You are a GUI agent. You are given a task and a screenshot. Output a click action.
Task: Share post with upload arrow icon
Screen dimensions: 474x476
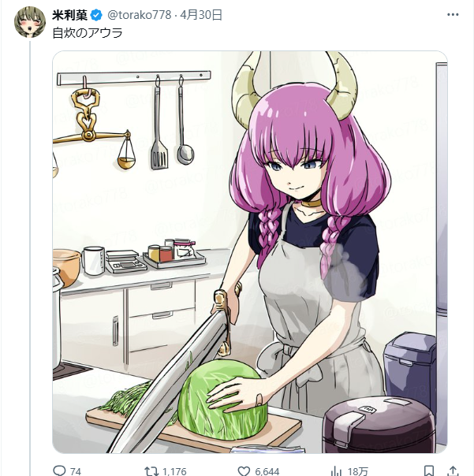(453, 470)
